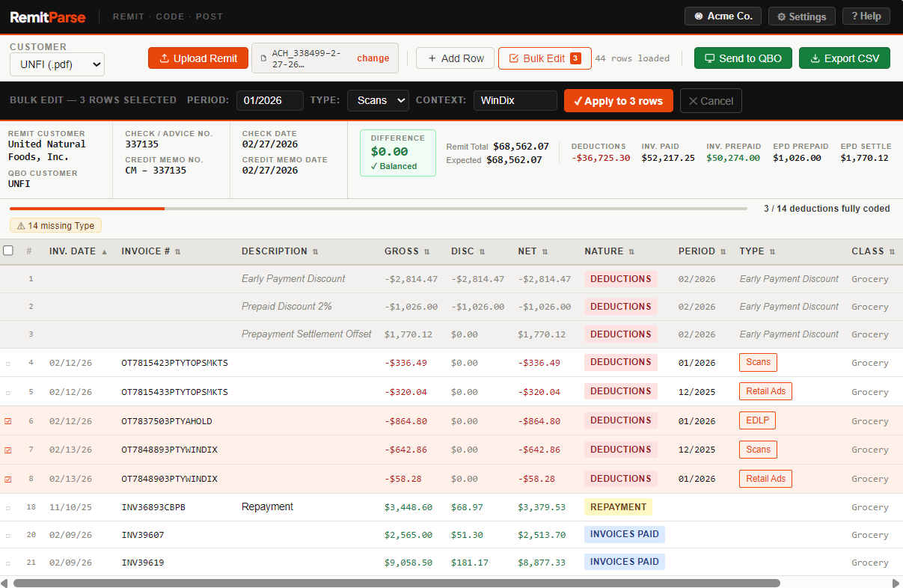This screenshot has width=903, height=588.
Task: Uncheck the row 7 OT7848893PTYWINDIX checkbox
Action: pyautogui.click(x=8, y=450)
